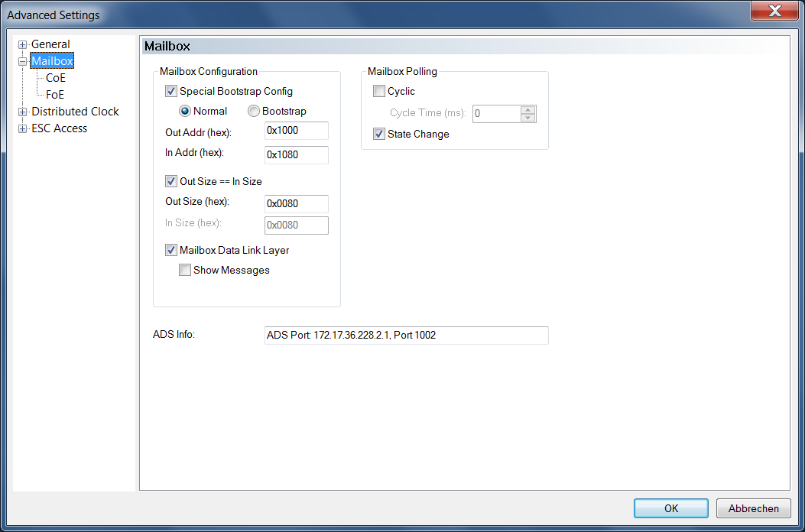Decrease Cycle Time with down arrow

point(528,118)
